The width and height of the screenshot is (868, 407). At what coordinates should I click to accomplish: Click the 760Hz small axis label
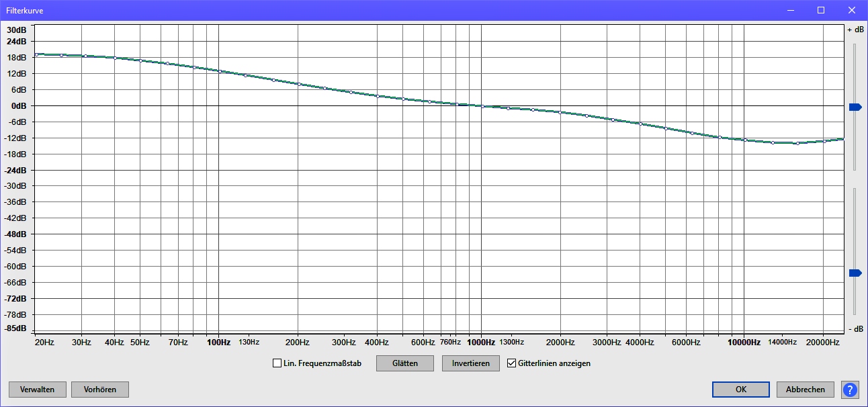tap(451, 343)
